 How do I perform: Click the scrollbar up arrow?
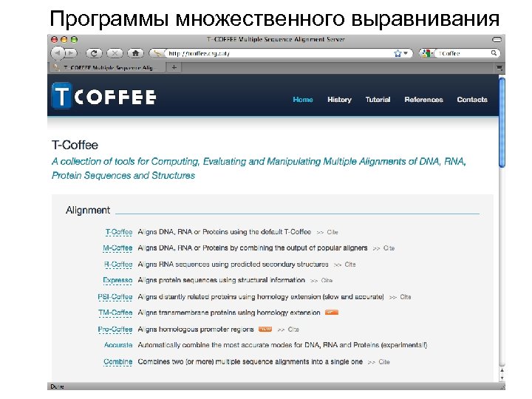(502, 370)
